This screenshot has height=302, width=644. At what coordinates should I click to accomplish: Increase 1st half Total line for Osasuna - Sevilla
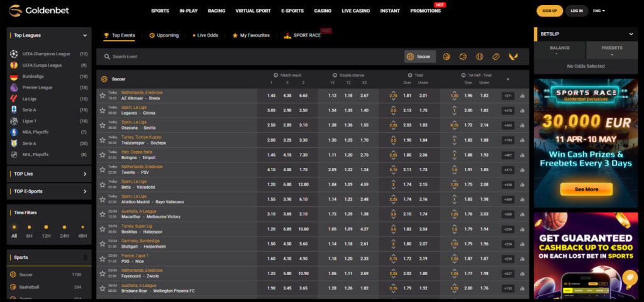[454, 121]
